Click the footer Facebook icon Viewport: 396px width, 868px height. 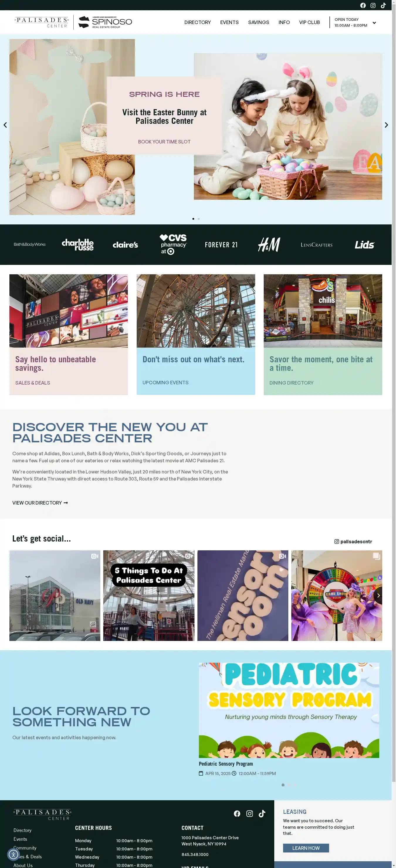[x=237, y=813]
